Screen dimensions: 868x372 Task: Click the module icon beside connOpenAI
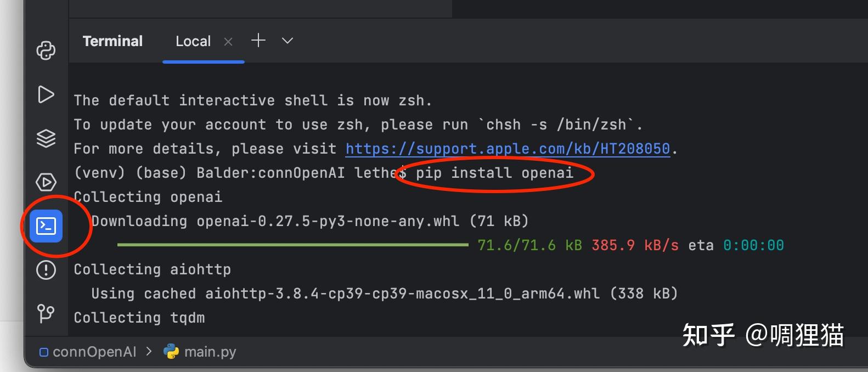pyautogui.click(x=44, y=352)
